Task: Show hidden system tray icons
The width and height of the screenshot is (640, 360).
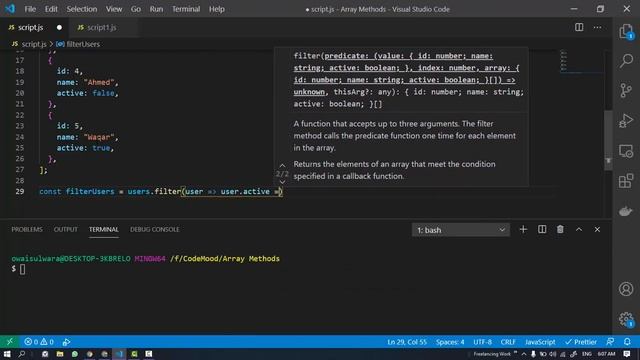Action: (x=524, y=354)
